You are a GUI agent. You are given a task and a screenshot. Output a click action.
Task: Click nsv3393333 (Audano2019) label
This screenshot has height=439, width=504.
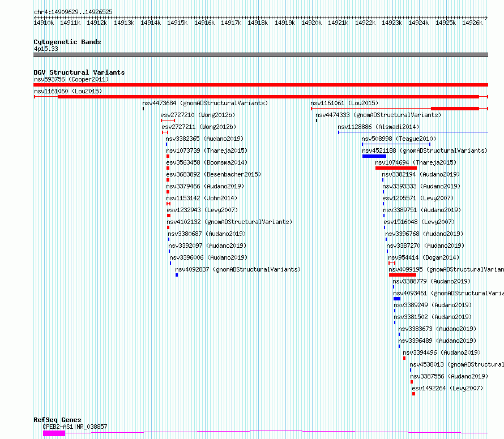pyautogui.click(x=421, y=186)
